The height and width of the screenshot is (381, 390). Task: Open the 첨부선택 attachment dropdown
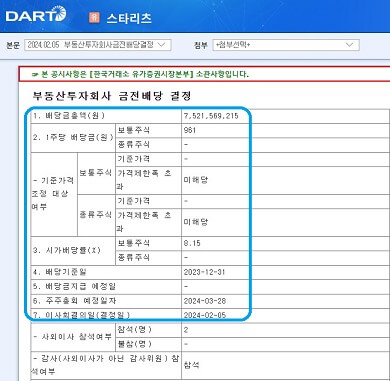point(286,45)
